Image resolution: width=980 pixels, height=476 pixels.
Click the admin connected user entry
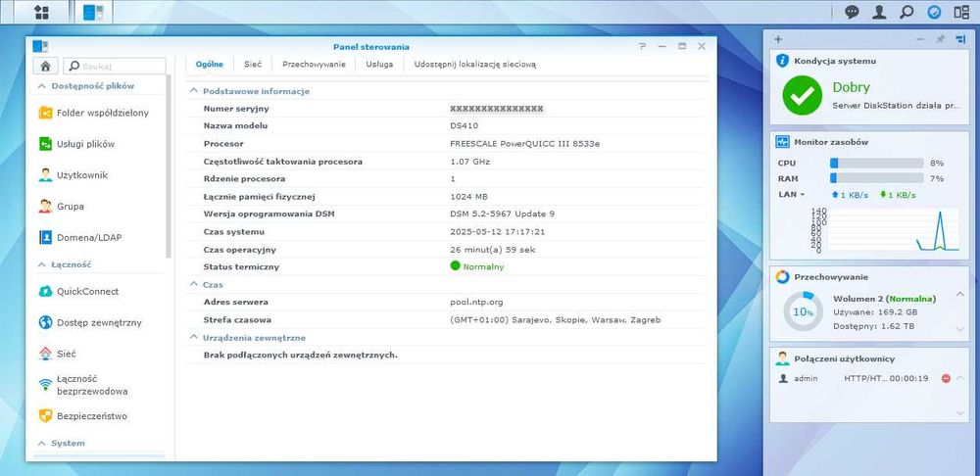click(x=806, y=379)
